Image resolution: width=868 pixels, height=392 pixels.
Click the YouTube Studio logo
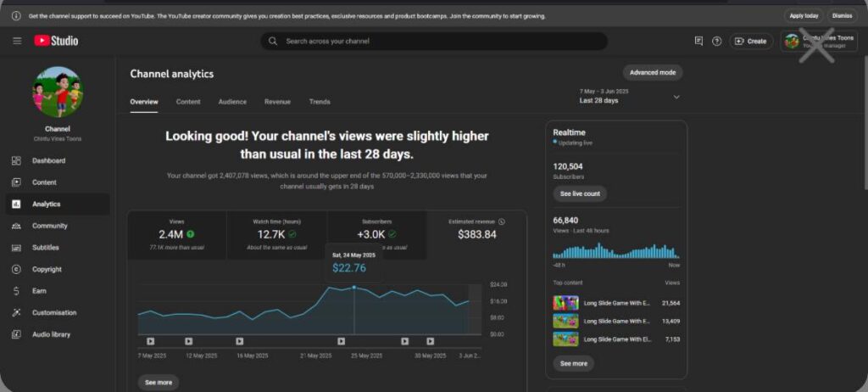pyautogui.click(x=57, y=41)
